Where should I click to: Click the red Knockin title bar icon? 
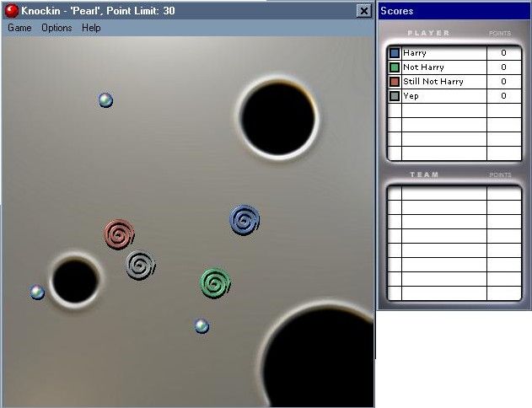point(12,11)
